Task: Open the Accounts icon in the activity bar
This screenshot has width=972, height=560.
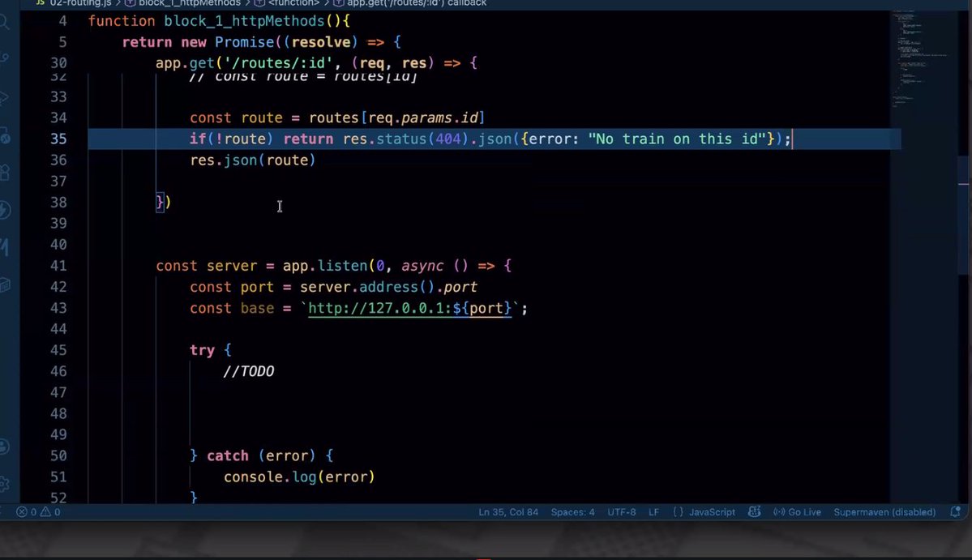Action: click(4, 446)
